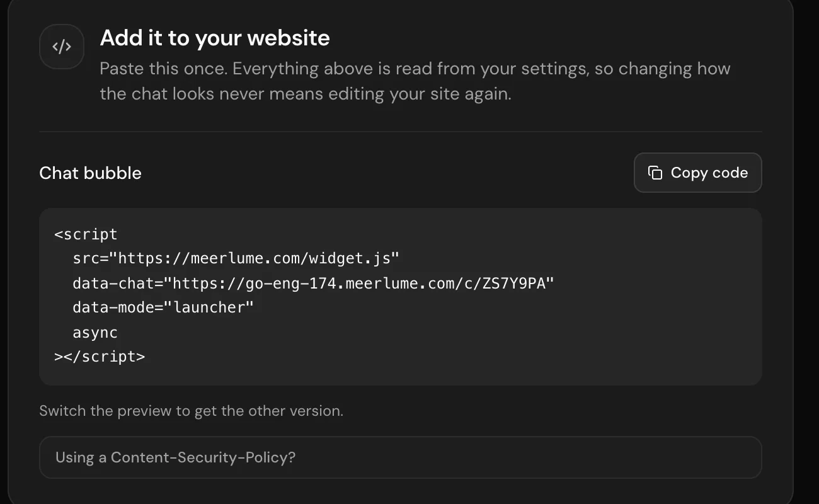This screenshot has height=504, width=819.
Task: Click the code brackets icon beside the heading
Action: [62, 47]
